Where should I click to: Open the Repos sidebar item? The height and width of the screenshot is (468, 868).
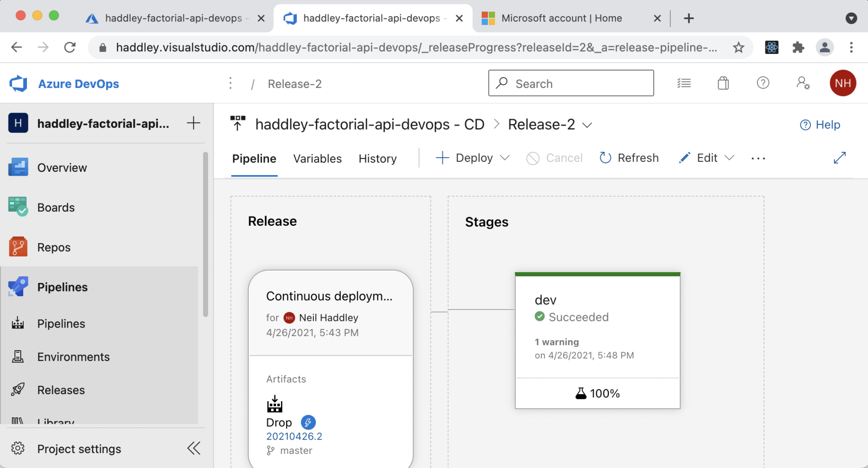click(x=53, y=247)
